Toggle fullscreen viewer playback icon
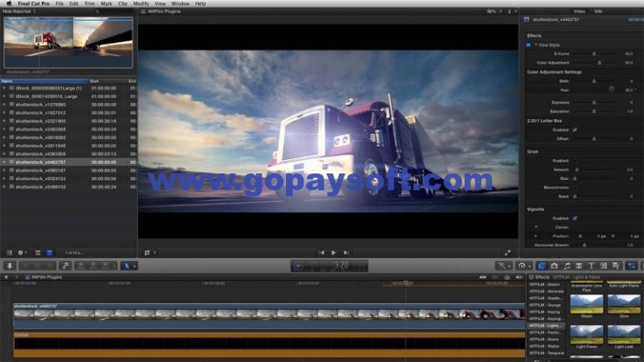644x362 pixels. click(x=507, y=253)
